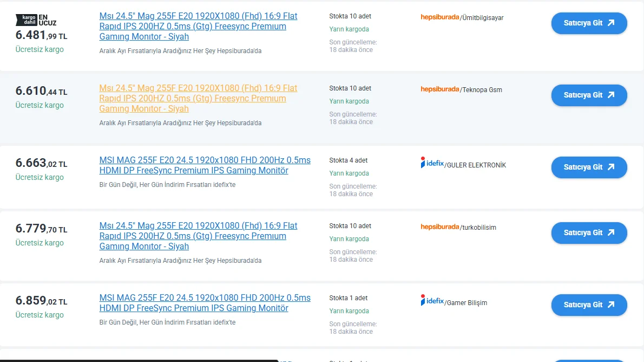Click the idefix slogan under GULER ELEKTRONİK listing

pyautogui.click(x=167, y=185)
